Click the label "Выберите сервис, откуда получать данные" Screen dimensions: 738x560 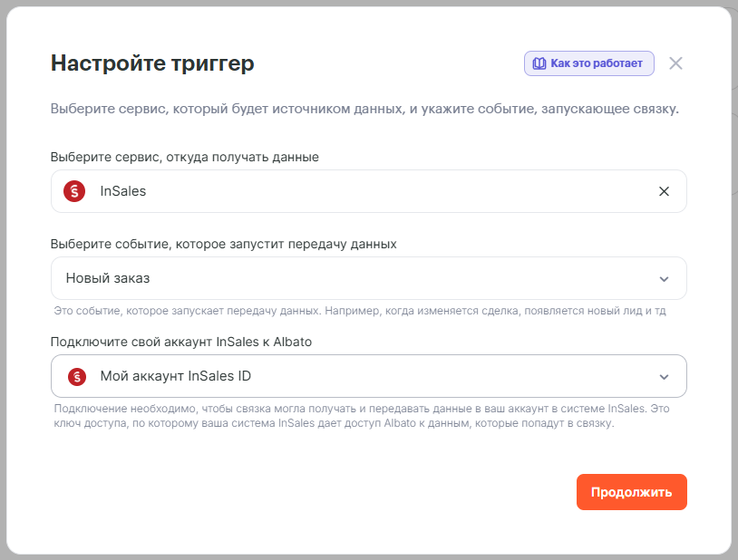point(185,157)
